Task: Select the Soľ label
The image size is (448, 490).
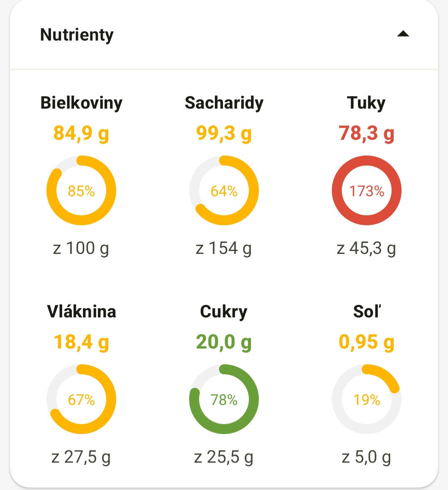Action: click(x=367, y=312)
